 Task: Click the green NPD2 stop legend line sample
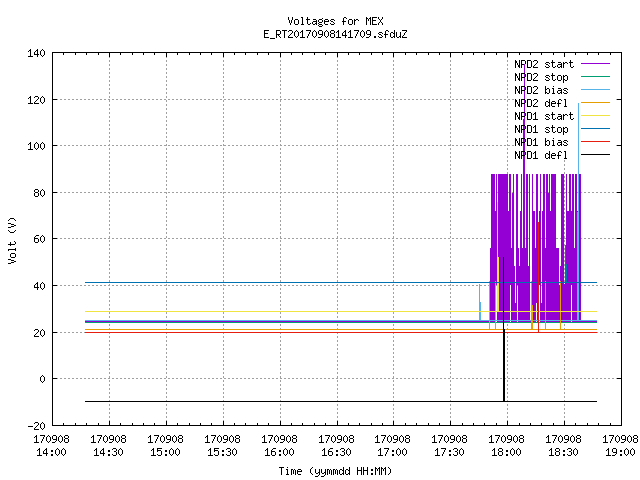595,77
